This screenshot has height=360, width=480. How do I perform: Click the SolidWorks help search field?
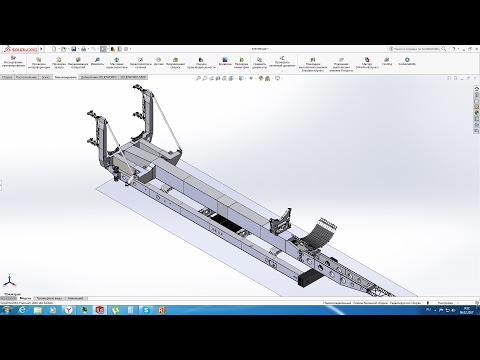(417, 49)
